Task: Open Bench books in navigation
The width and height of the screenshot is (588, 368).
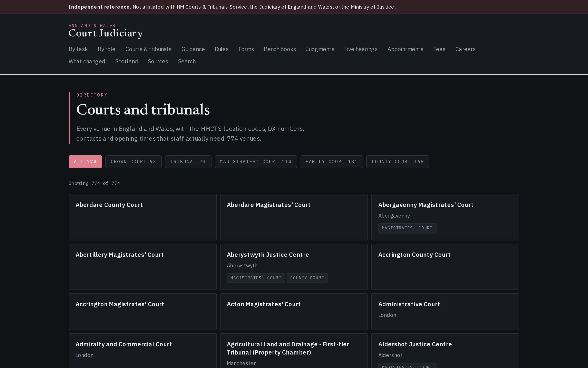Action: 280,49
